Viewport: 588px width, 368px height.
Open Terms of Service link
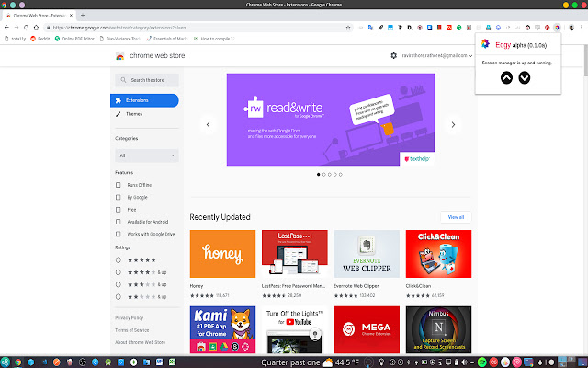coord(132,330)
